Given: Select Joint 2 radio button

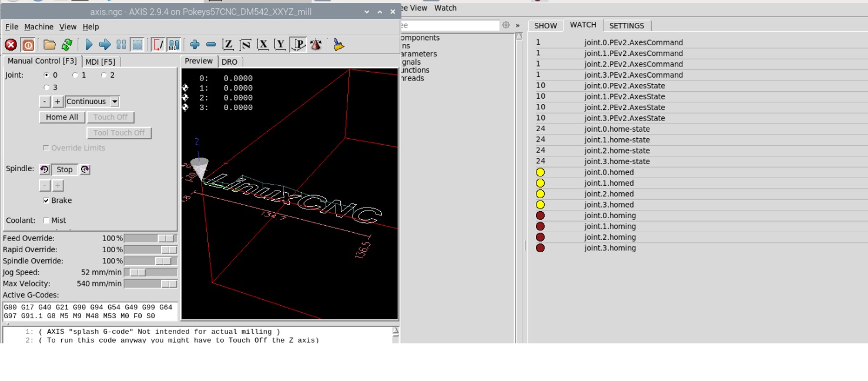Looking at the screenshot, I should 104,75.
